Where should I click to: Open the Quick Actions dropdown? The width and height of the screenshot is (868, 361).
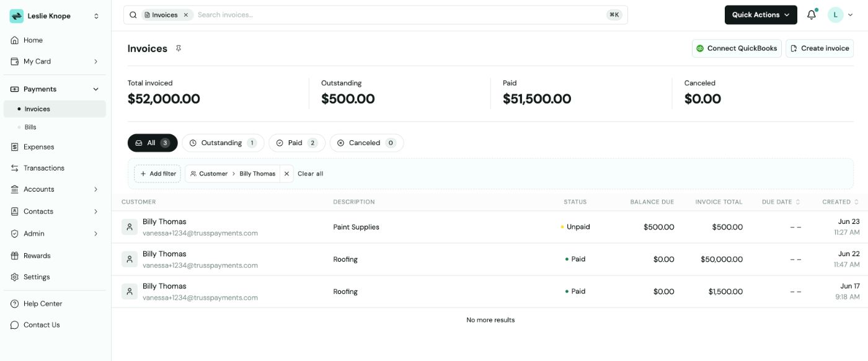pyautogui.click(x=761, y=15)
